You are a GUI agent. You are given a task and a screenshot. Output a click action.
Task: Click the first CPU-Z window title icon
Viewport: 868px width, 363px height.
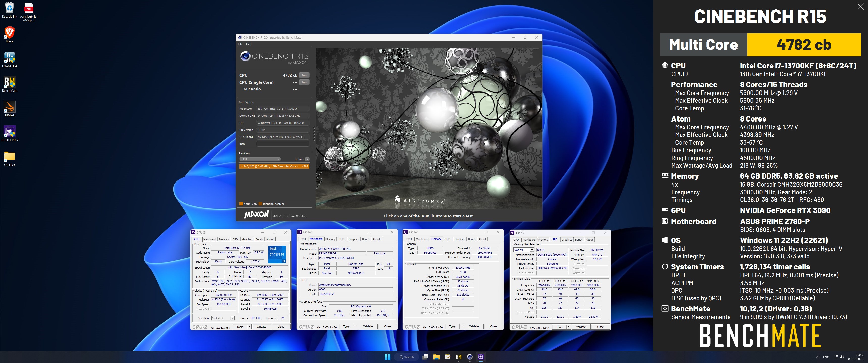[194, 232]
